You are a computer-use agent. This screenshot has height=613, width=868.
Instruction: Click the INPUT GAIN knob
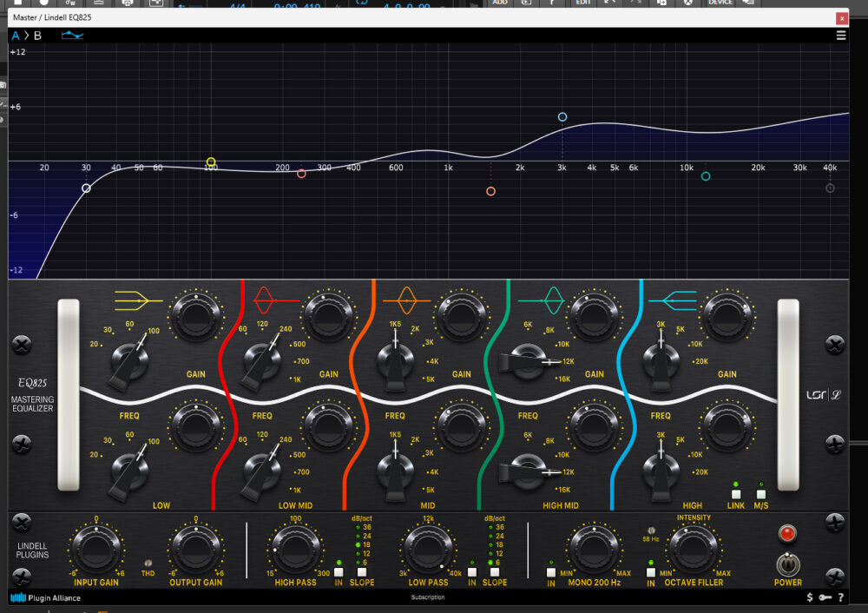pos(95,550)
